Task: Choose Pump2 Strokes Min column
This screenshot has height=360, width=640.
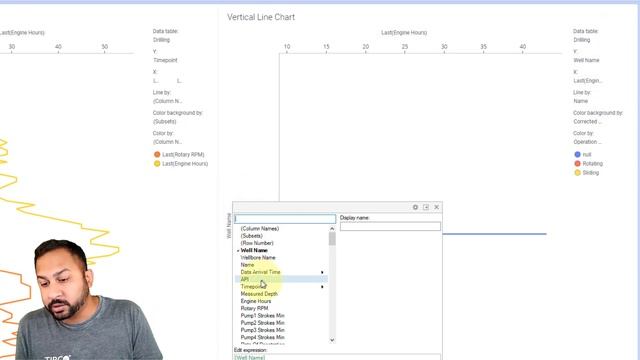Action: point(262,323)
